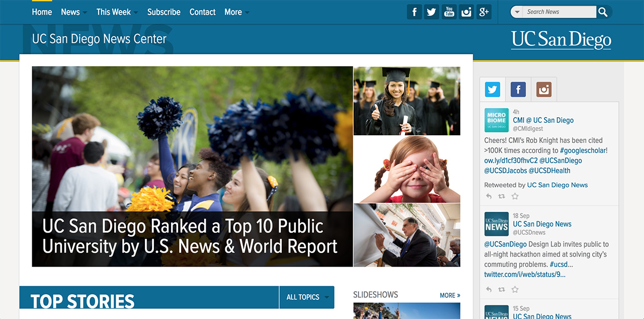Screen dimensions: 644x319
Task: Expand the search options dropdown arrow
Action: pos(517,12)
